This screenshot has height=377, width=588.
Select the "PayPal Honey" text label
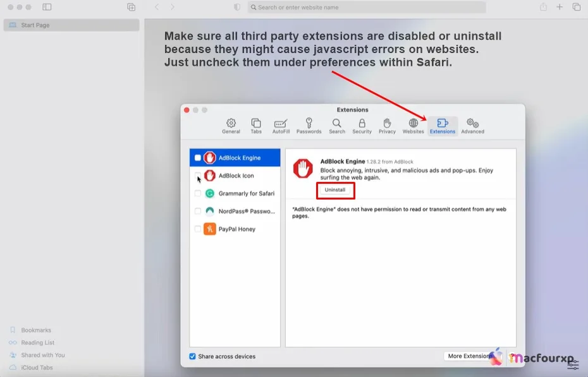tap(237, 229)
